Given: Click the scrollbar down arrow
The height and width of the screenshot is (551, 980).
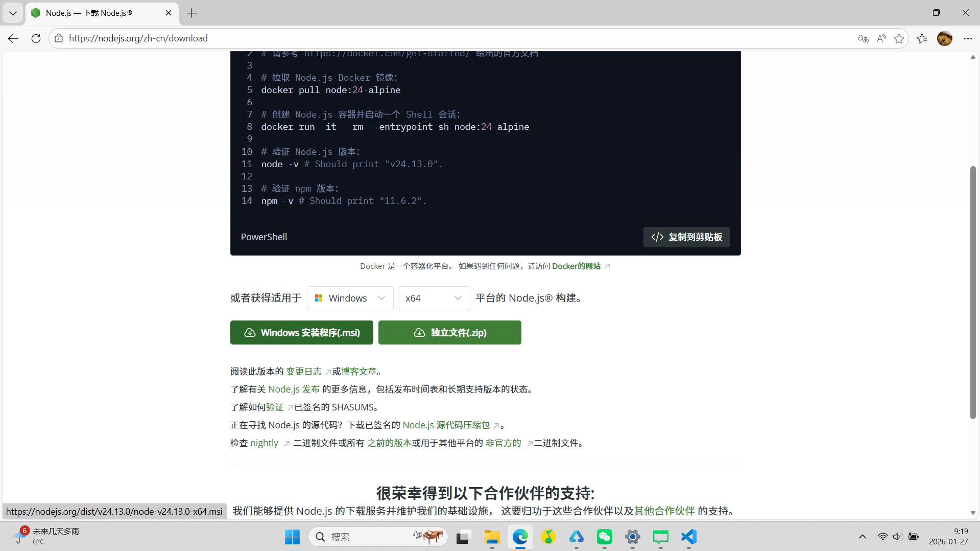Looking at the screenshot, I should tap(973, 513).
